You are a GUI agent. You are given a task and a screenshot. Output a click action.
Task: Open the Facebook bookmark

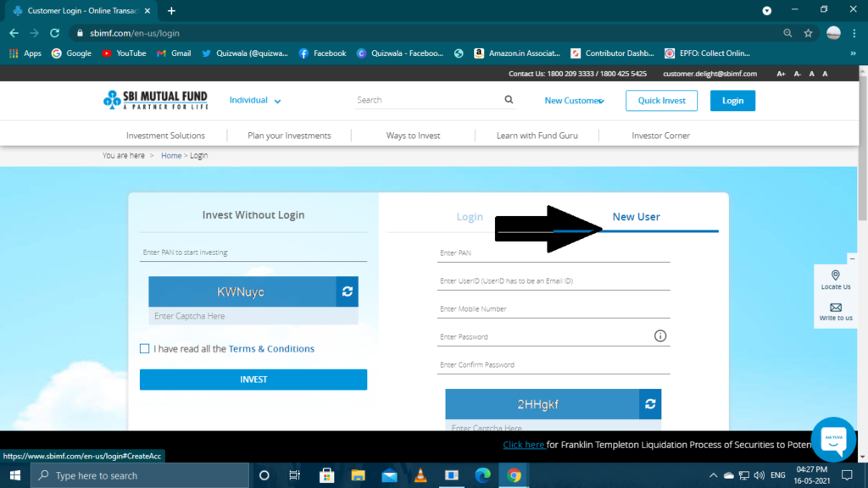point(322,53)
